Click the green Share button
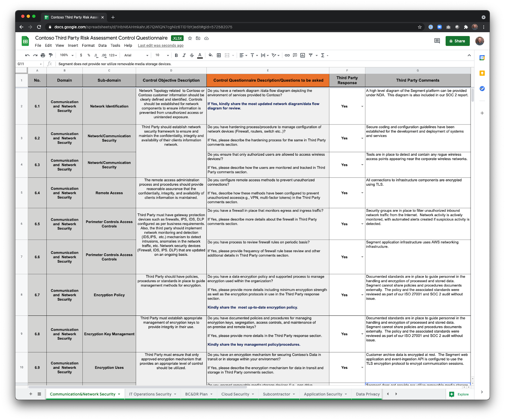This screenshot has height=420, width=505. point(457,41)
